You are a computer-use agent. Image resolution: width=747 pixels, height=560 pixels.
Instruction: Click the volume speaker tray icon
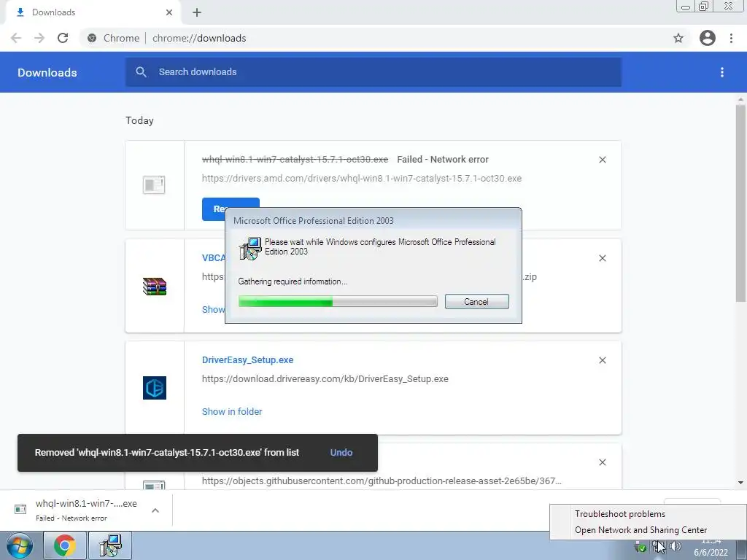676,546
